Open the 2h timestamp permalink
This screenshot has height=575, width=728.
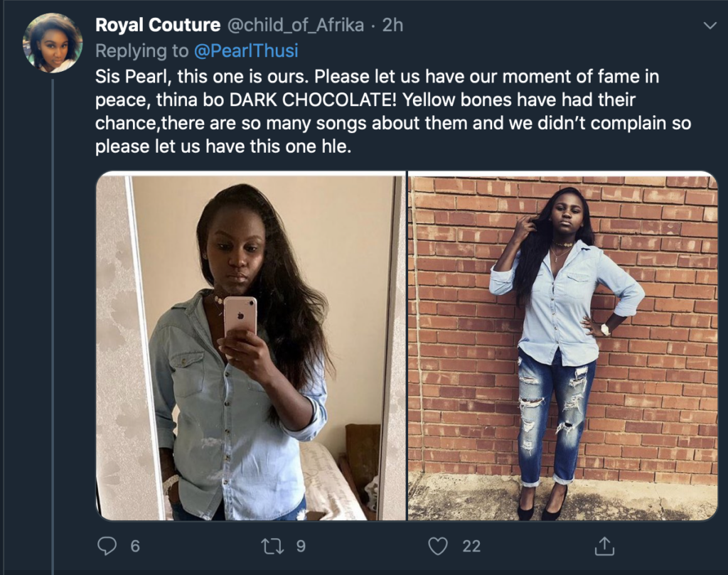(x=392, y=25)
